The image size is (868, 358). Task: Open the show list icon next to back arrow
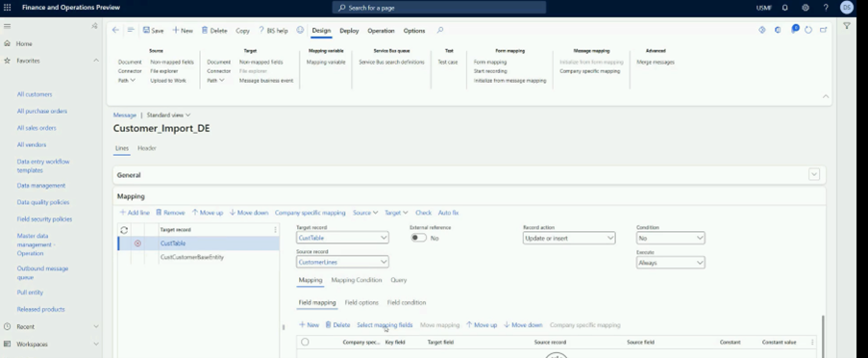131,31
